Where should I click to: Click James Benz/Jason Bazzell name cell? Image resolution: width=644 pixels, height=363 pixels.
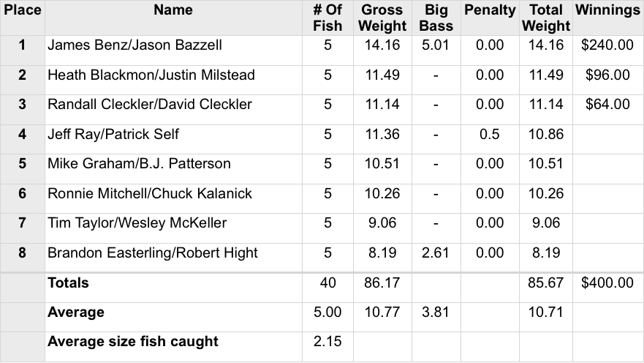pyautogui.click(x=135, y=45)
